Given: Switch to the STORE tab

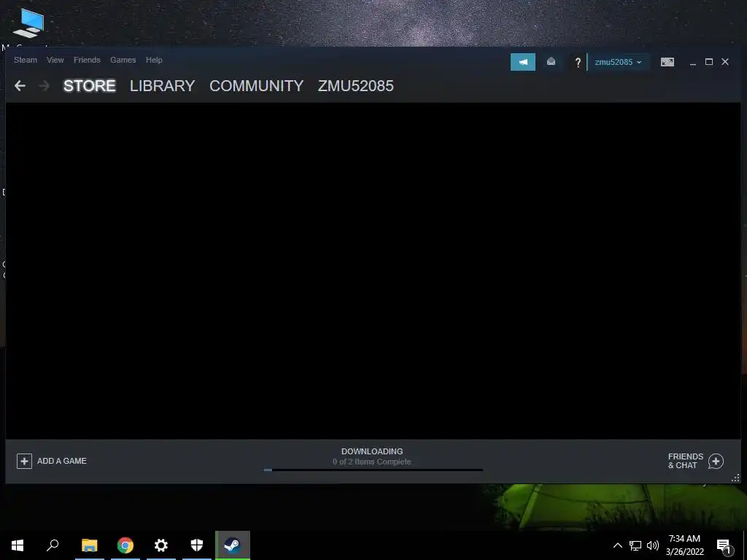Looking at the screenshot, I should click(90, 86).
